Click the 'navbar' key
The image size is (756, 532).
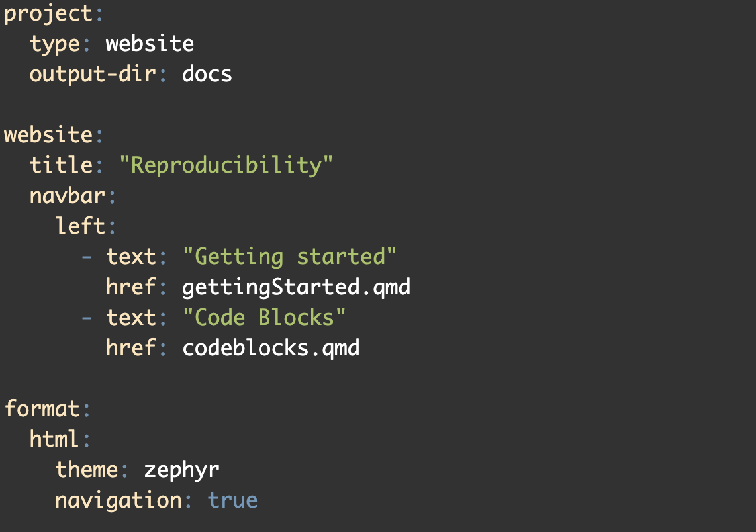click(x=68, y=196)
